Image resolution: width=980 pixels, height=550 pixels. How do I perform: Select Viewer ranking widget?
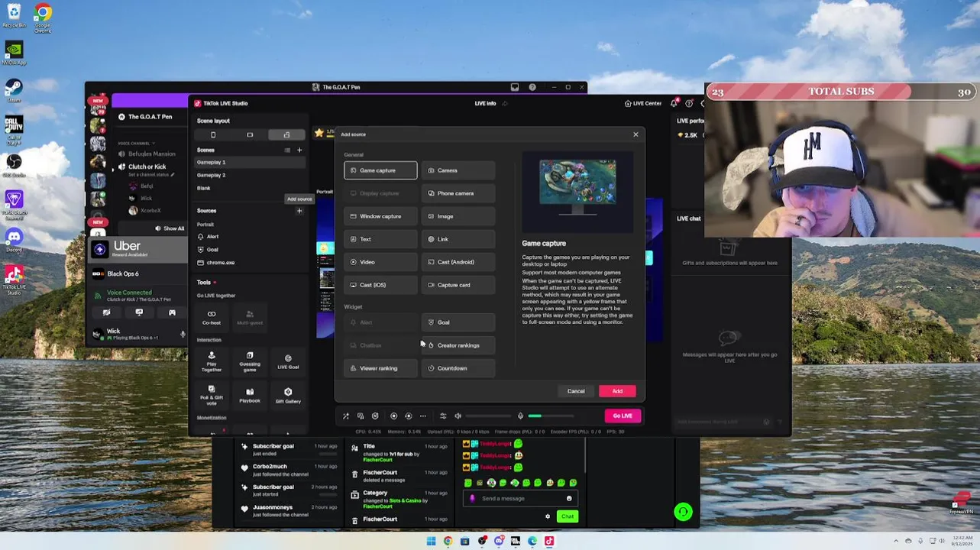380,368
